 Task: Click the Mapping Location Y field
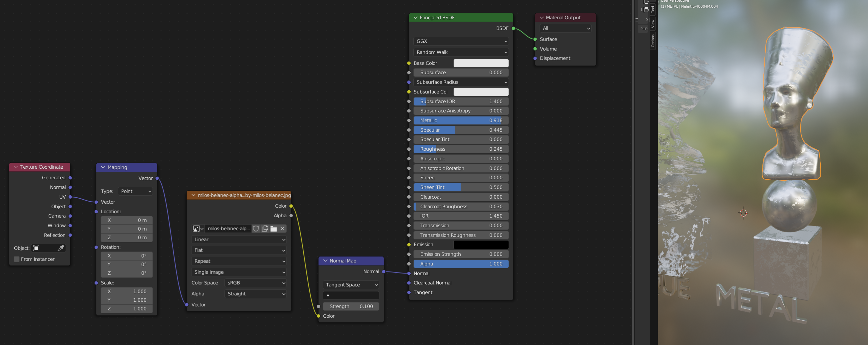[x=127, y=229]
